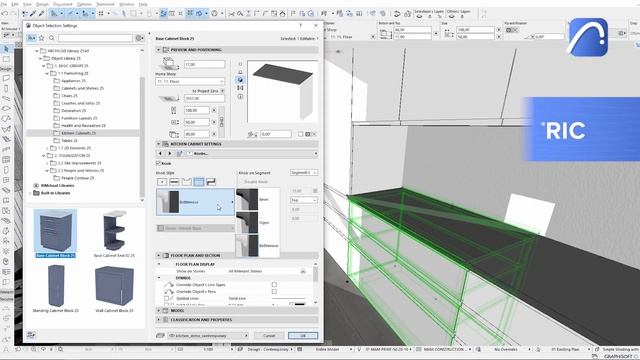Screen dimensions: 640x360
Task: Click the Cancel button
Action: 269,336
